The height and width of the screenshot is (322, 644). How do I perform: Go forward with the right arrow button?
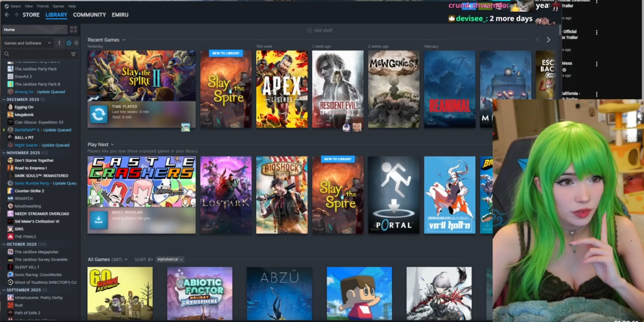pyautogui.click(x=16, y=15)
